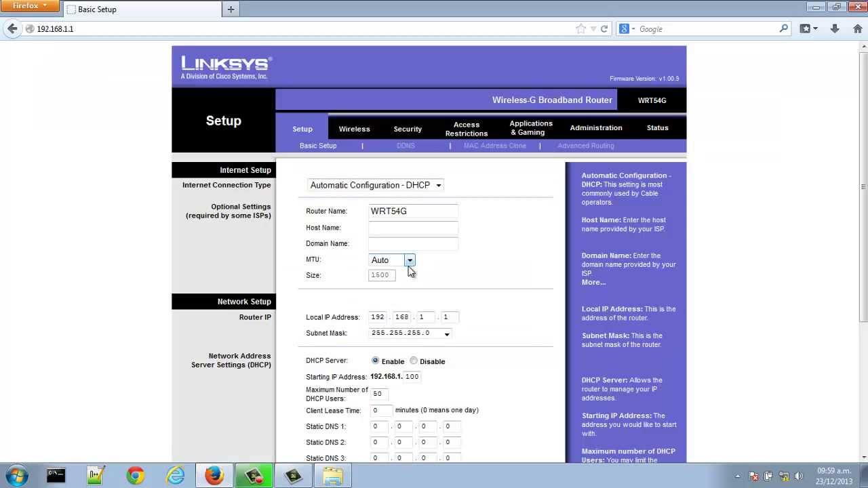Bookmark this page with the star icon
Viewport: 868px width, 488px height.
(x=580, y=29)
